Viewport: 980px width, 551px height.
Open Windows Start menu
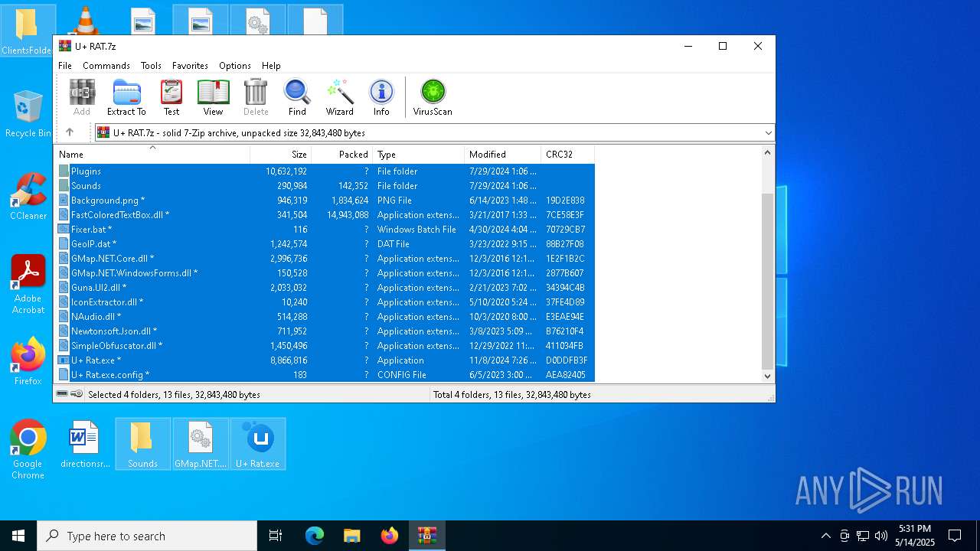(x=18, y=536)
